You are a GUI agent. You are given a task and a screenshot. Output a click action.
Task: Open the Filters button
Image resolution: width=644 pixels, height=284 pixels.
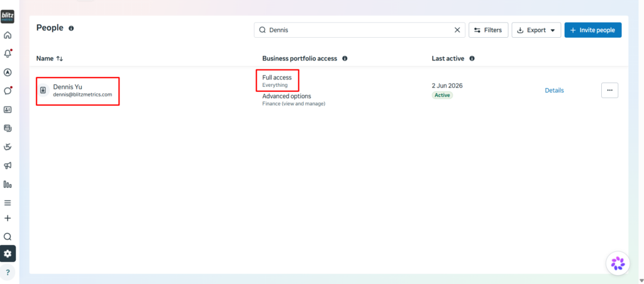coord(488,30)
